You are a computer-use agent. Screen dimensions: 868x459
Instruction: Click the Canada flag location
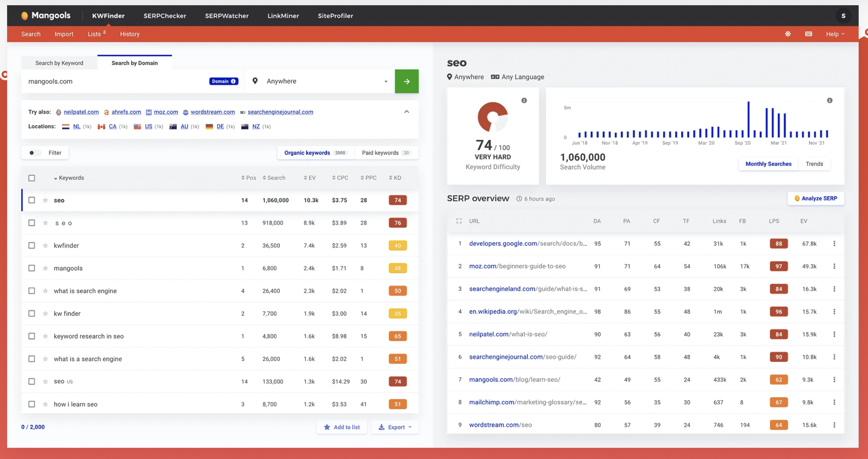(x=101, y=127)
